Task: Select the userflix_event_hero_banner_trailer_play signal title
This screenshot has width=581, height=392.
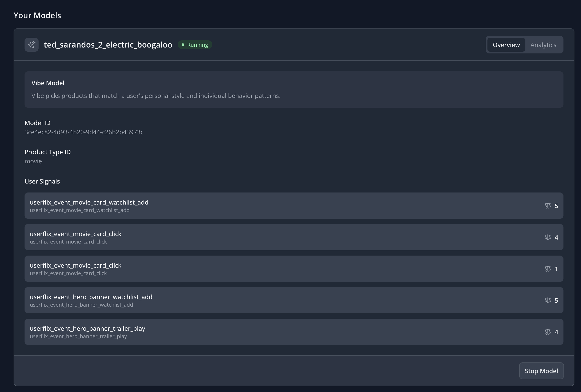Action: coord(87,328)
